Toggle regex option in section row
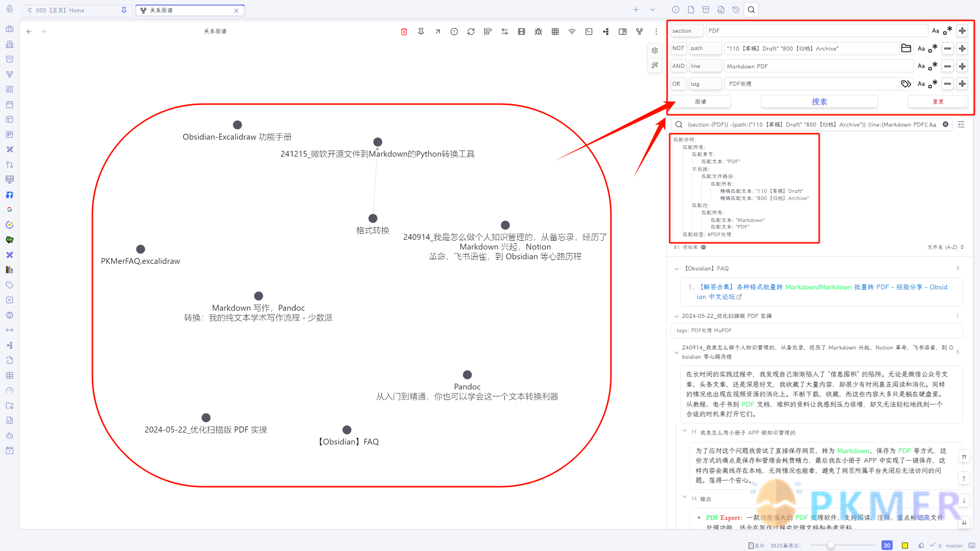Image resolution: width=980 pixels, height=551 pixels. point(947,31)
